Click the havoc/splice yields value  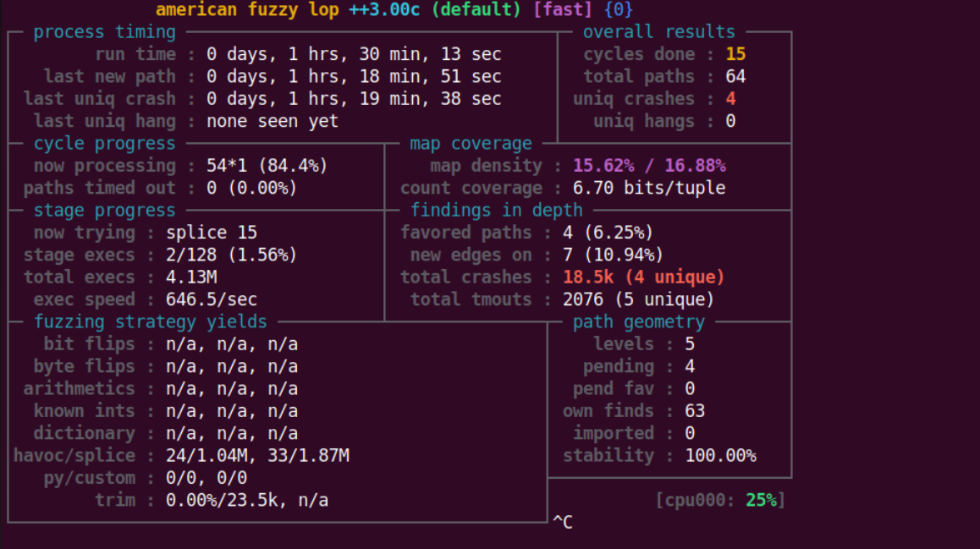[257, 456]
